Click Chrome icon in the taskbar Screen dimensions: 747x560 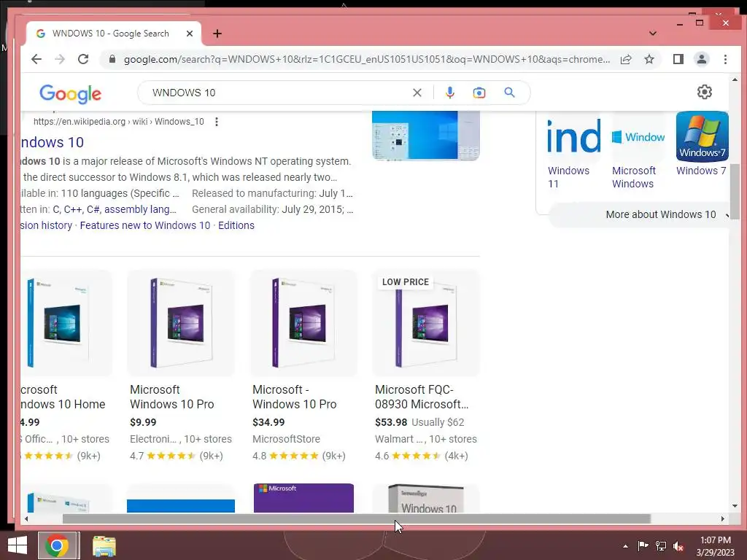[x=57, y=545]
